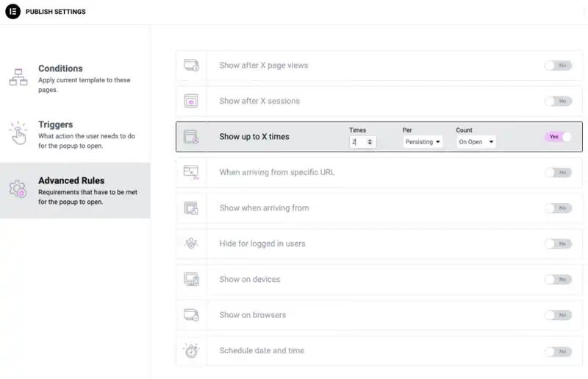
Task: Click the sessions rule icon
Action: 191,101
